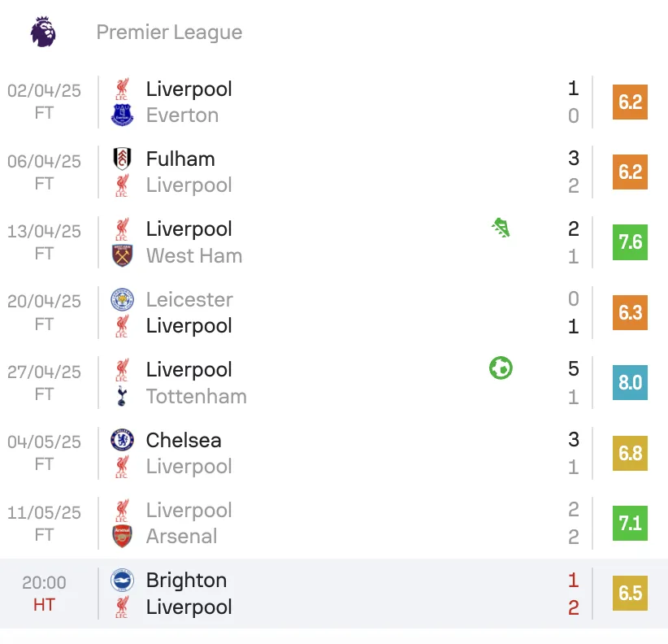Select the Brighton team name in live match
This screenshot has height=644, width=668.
coord(186,581)
